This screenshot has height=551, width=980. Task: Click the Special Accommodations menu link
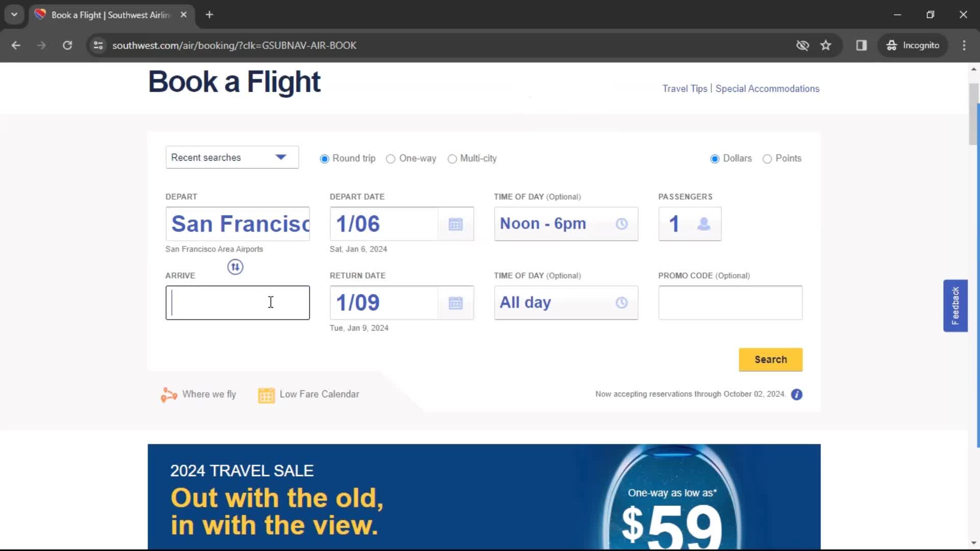click(x=768, y=88)
